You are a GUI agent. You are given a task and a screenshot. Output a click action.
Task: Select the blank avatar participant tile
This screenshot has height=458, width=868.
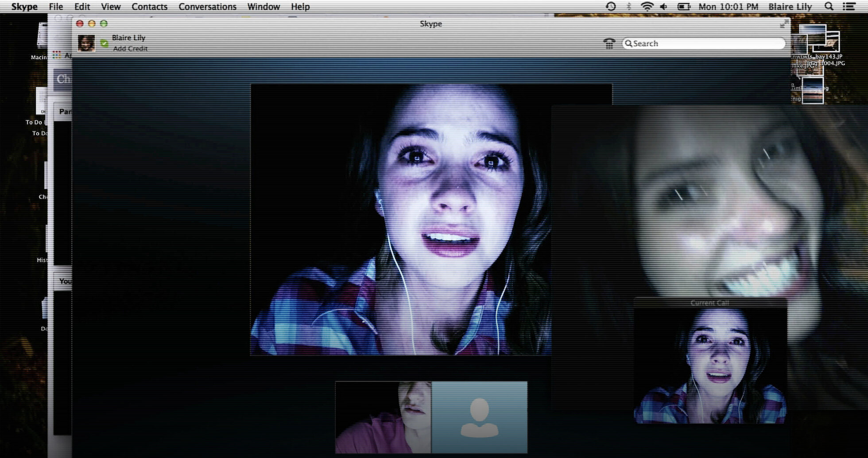(x=480, y=417)
